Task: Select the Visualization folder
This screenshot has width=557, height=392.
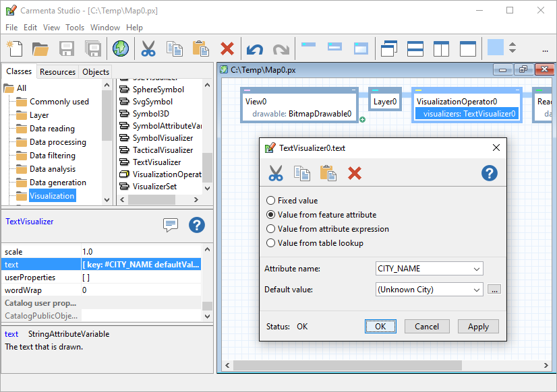Action: (x=52, y=196)
